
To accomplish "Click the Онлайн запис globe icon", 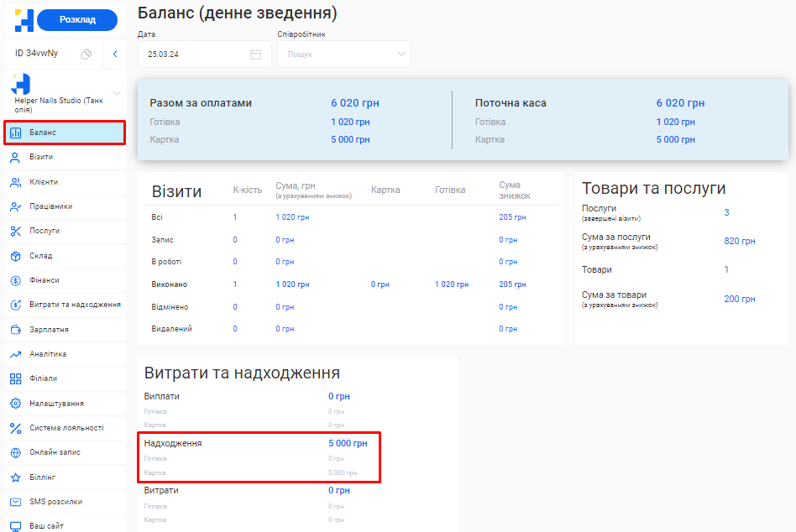I will point(15,452).
